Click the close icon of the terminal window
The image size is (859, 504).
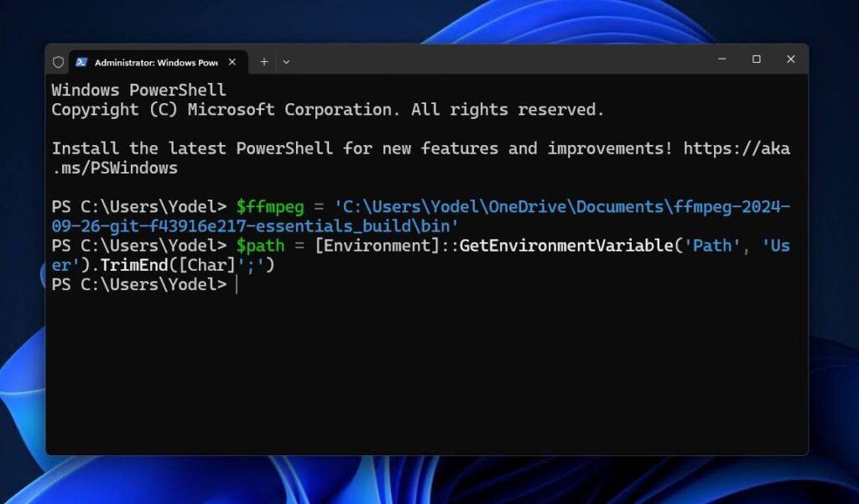[x=790, y=60]
